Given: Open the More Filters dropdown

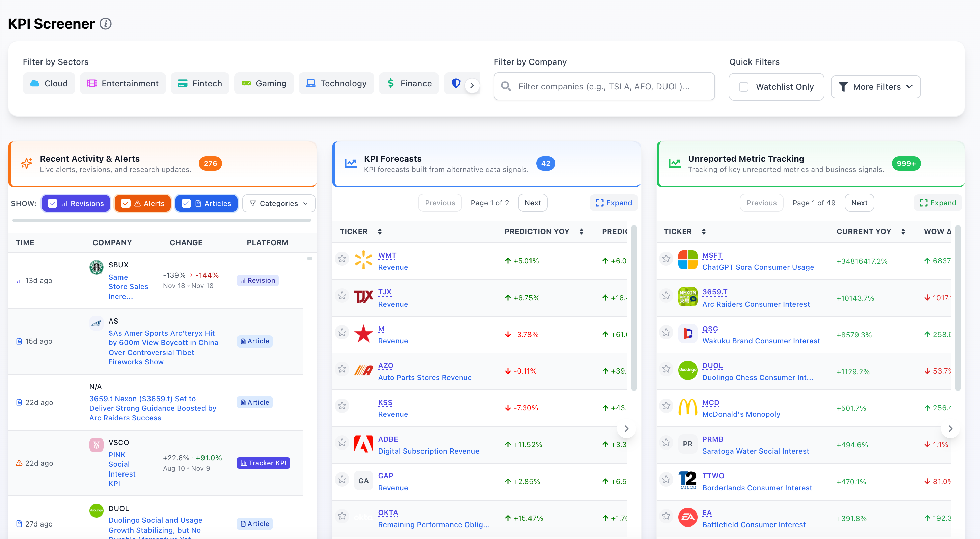Looking at the screenshot, I should 875,87.
